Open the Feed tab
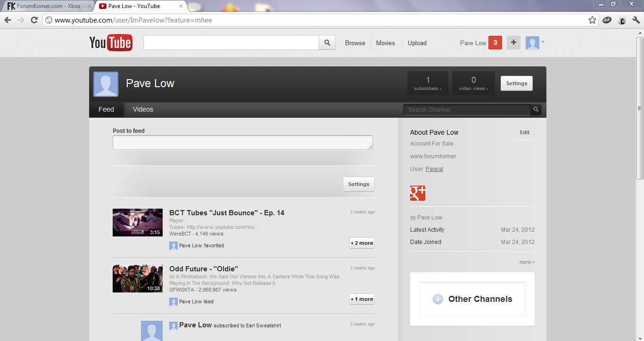Viewport: 644px width, 341px height. (x=106, y=109)
